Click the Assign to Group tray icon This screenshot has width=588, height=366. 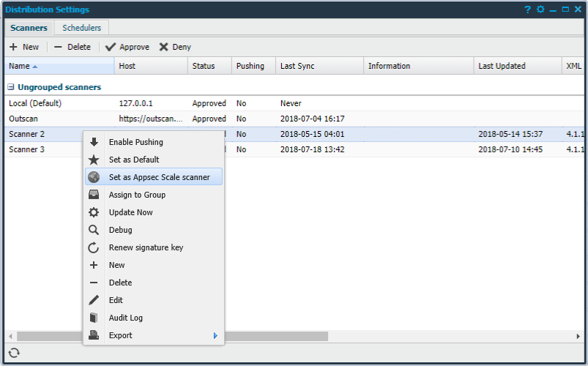(94, 195)
